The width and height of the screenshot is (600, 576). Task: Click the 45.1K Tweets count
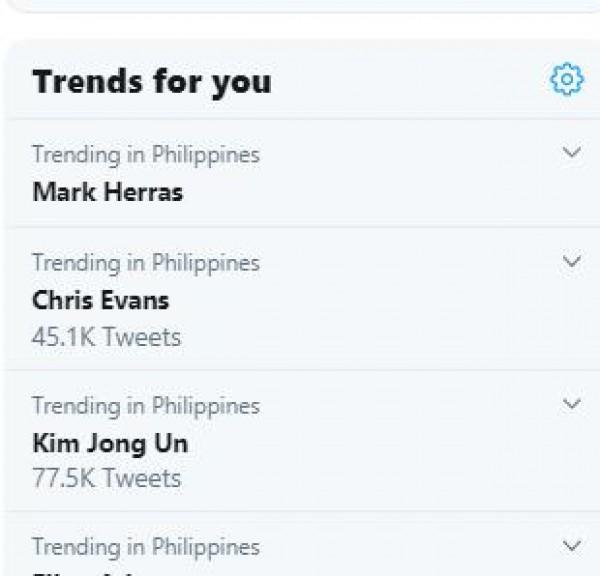point(106,337)
